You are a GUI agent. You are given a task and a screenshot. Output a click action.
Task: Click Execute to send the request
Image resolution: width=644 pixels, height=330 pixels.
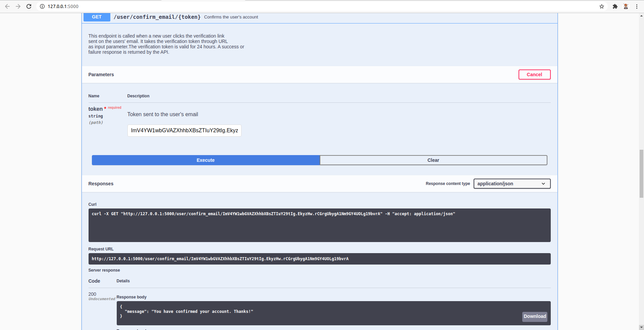pos(205,160)
